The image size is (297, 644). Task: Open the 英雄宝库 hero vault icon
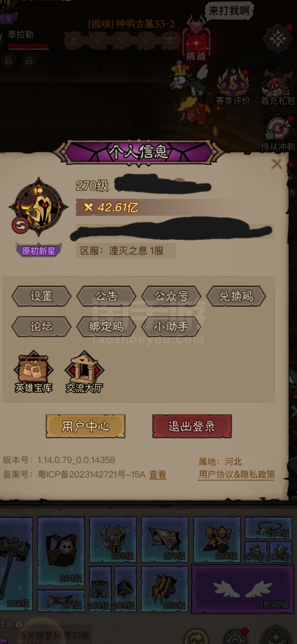click(x=33, y=372)
